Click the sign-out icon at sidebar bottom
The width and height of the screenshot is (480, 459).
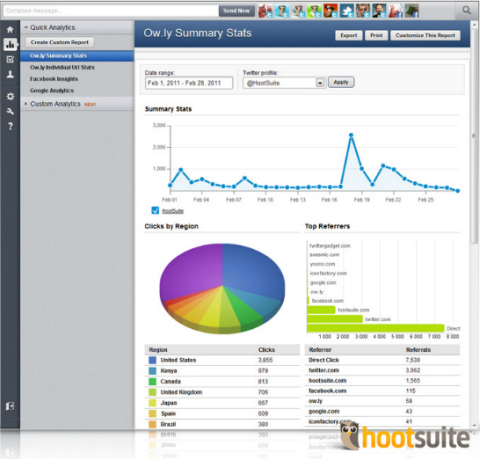point(10,406)
